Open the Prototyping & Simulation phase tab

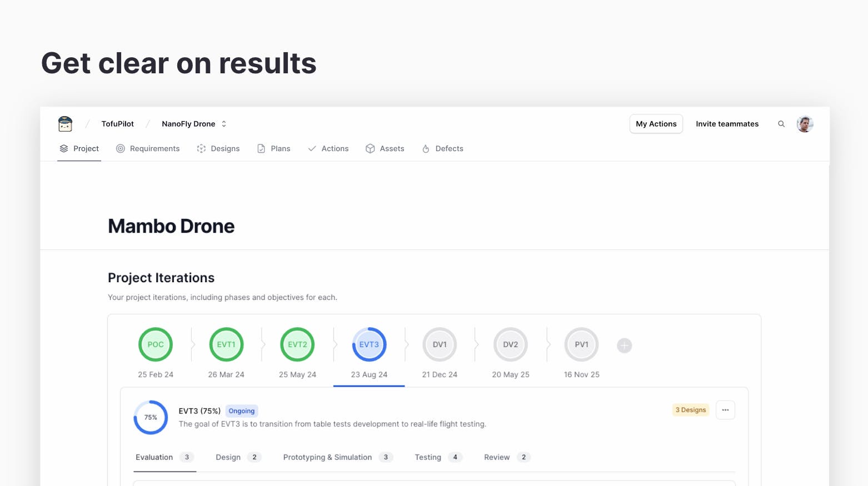tap(338, 457)
